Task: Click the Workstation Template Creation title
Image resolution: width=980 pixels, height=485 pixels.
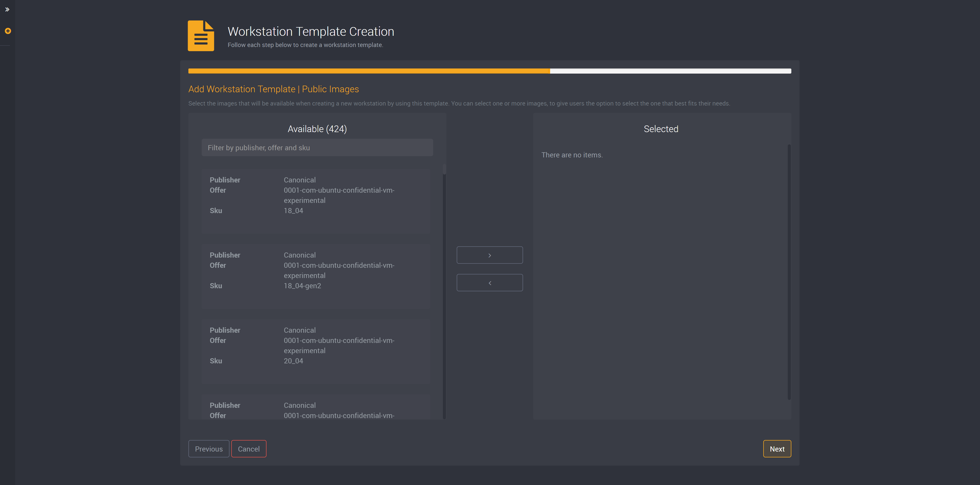Action: coord(311,32)
